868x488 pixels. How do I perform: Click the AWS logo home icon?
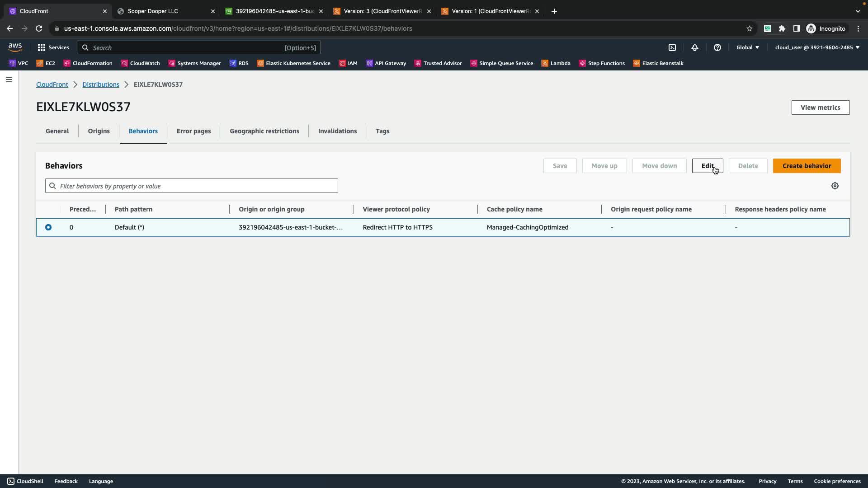click(x=15, y=47)
